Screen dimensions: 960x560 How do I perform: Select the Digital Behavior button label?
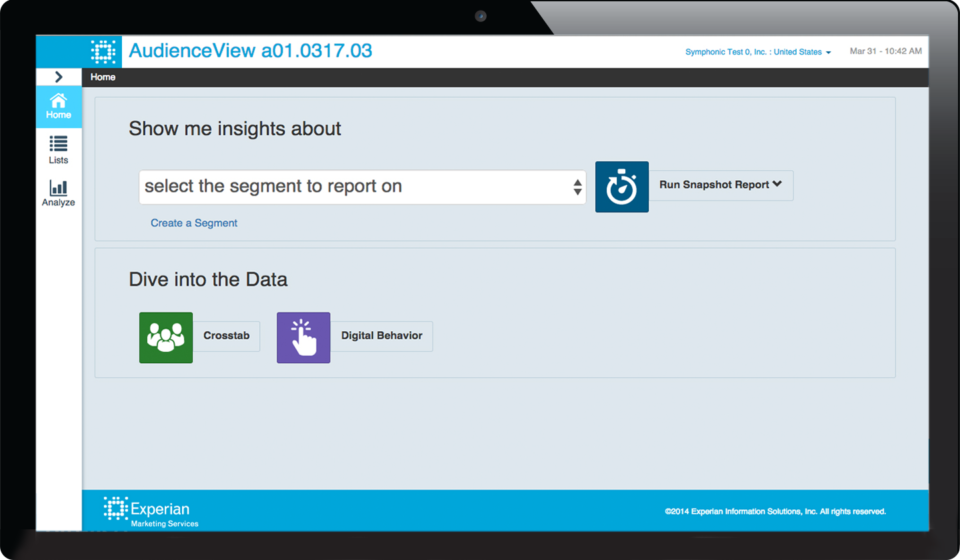tap(381, 336)
